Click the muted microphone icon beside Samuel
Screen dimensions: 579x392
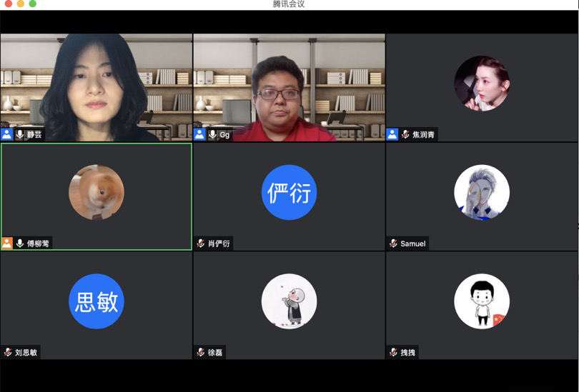tap(393, 243)
